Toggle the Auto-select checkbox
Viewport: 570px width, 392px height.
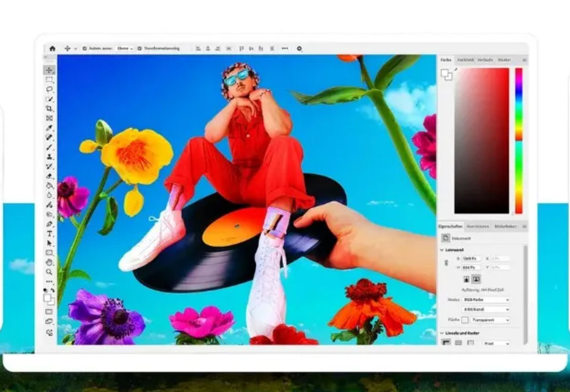tap(85, 49)
